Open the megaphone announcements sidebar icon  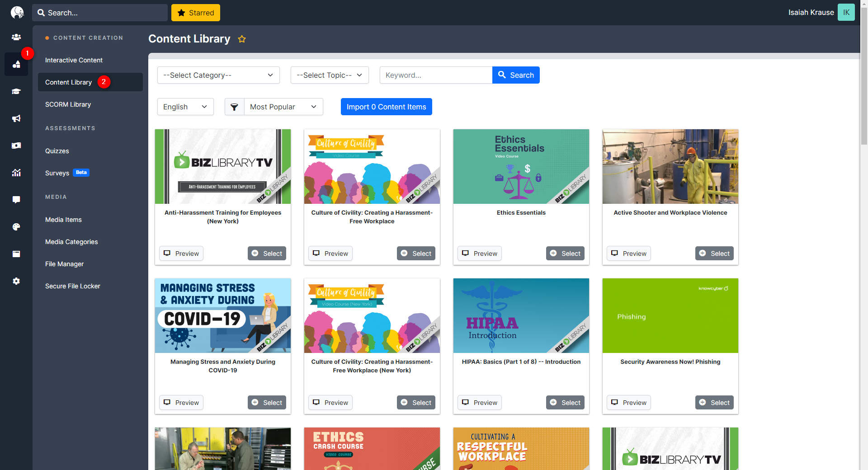pos(16,118)
